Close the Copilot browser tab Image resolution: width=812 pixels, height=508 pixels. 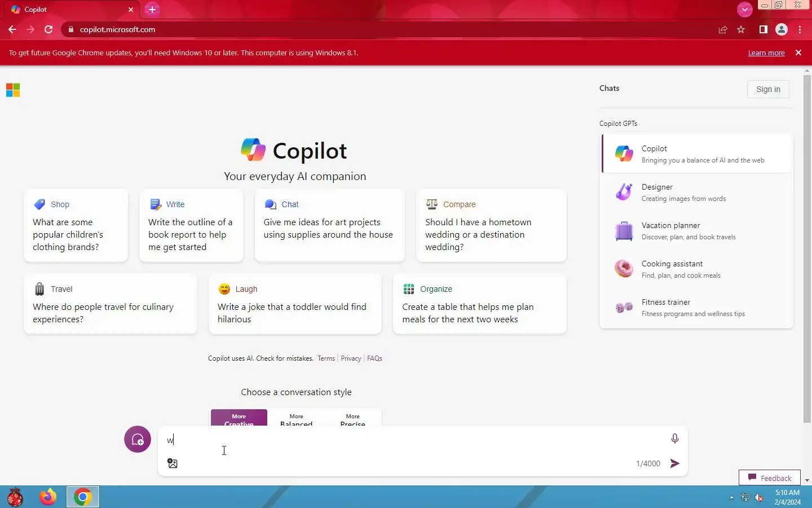coord(131,10)
